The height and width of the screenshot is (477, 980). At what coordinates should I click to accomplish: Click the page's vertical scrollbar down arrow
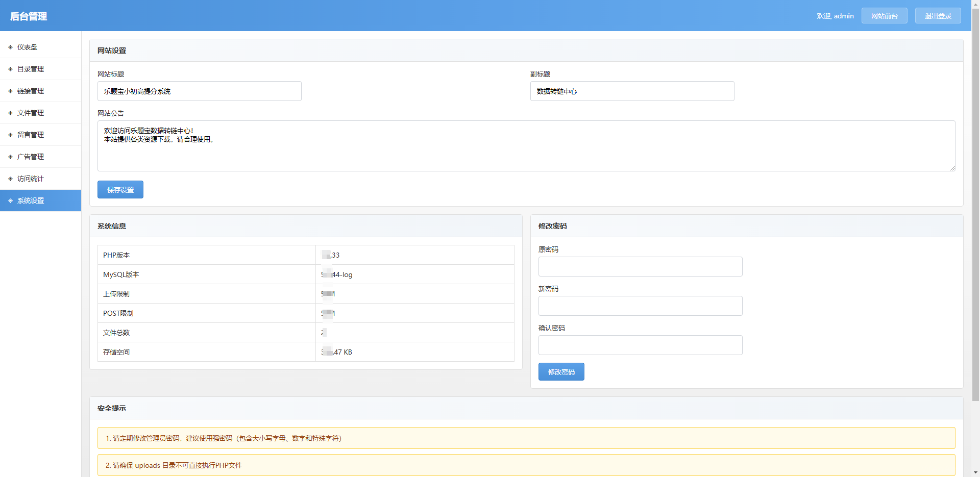[975, 472]
